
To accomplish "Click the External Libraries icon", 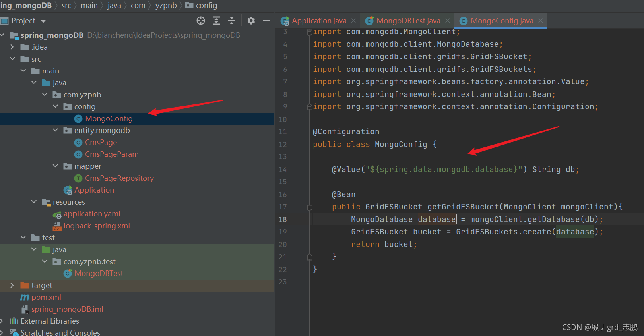I will coord(14,321).
